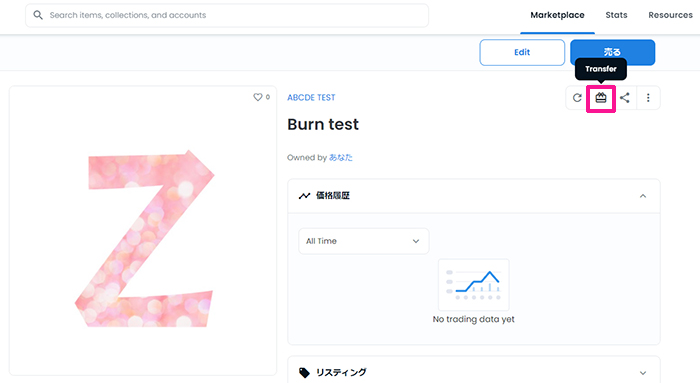Open the ABCDE TEST collection link

(x=311, y=97)
